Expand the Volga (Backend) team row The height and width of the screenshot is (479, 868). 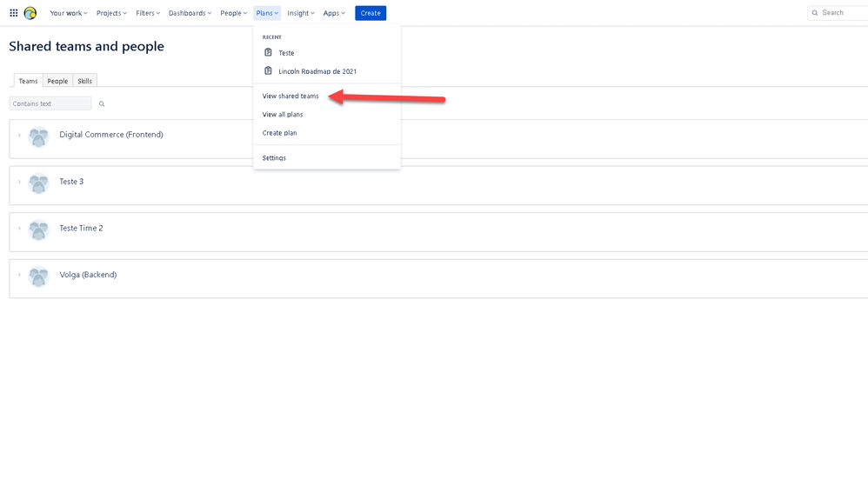coord(19,275)
